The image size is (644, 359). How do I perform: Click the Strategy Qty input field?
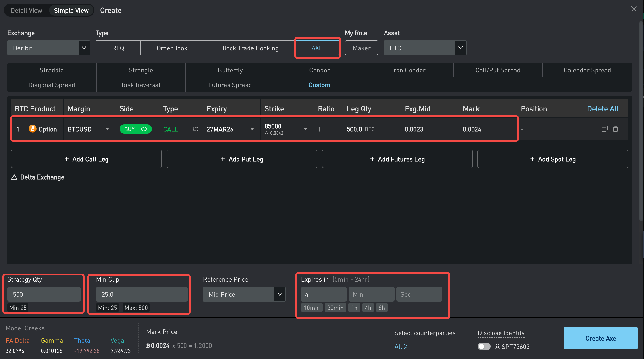coord(44,294)
